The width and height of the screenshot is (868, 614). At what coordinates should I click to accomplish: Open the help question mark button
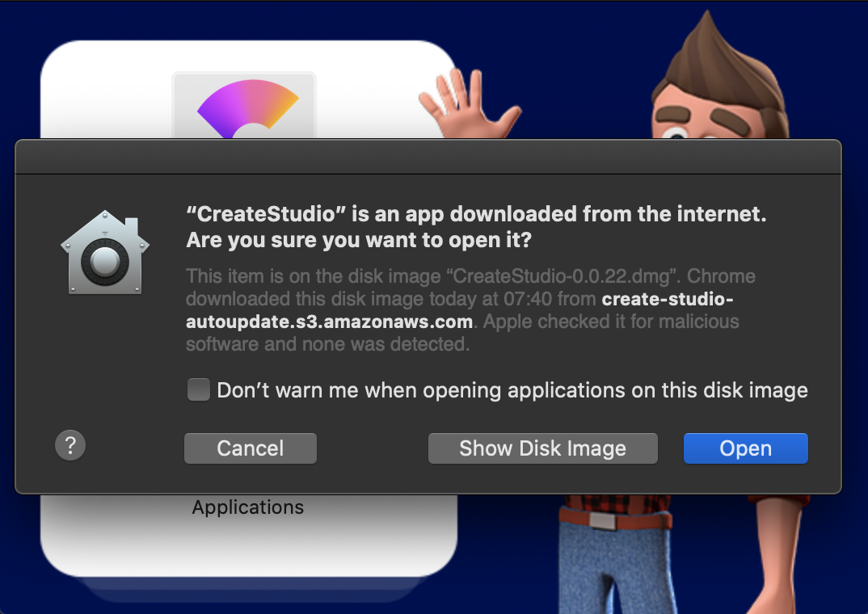(70, 445)
